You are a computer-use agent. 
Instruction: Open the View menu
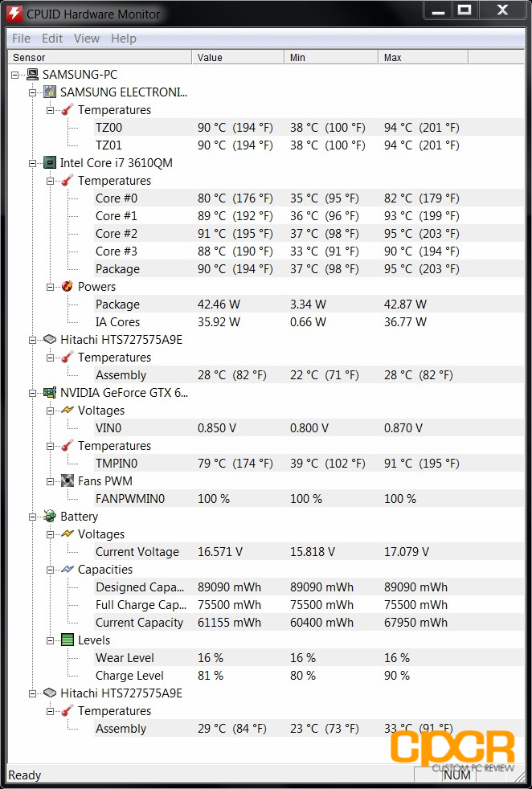pos(87,39)
